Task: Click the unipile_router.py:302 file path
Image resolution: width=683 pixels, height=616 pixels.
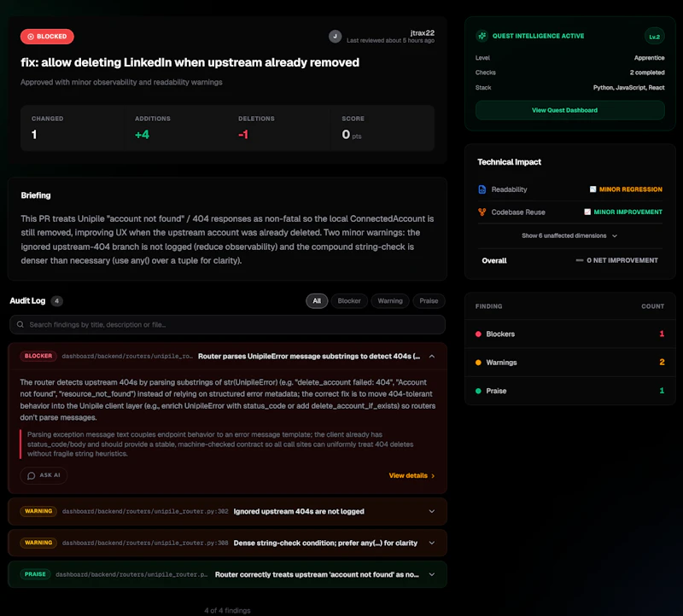Action: point(145,512)
